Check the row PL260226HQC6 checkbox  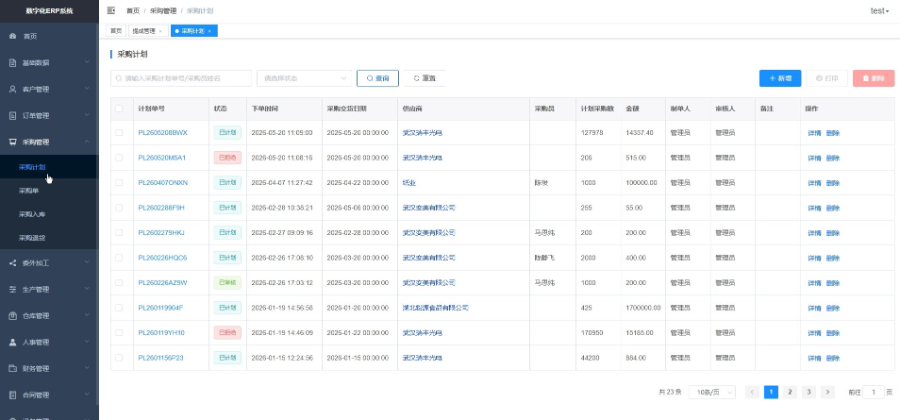[x=119, y=258]
